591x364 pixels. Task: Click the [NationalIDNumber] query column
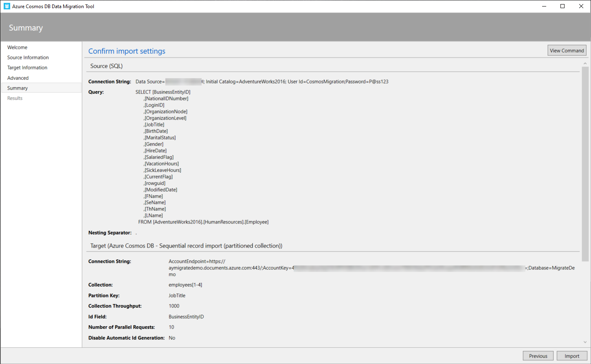tap(166, 99)
